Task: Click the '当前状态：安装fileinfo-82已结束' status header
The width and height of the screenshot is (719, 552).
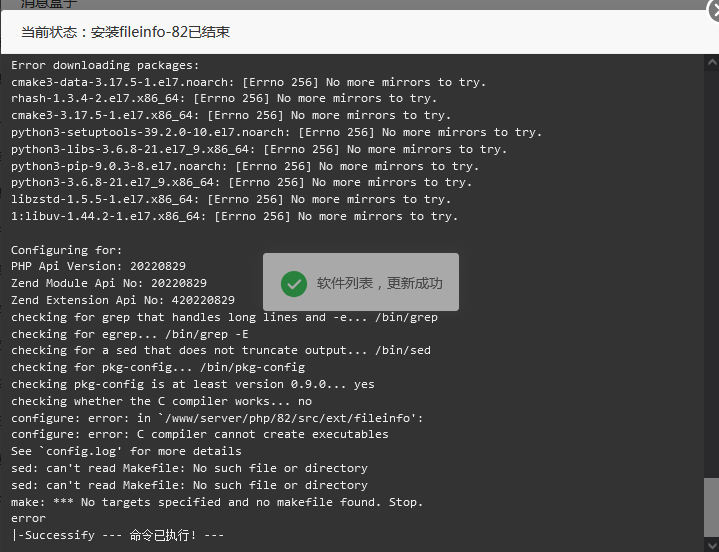Action: click(x=125, y=32)
